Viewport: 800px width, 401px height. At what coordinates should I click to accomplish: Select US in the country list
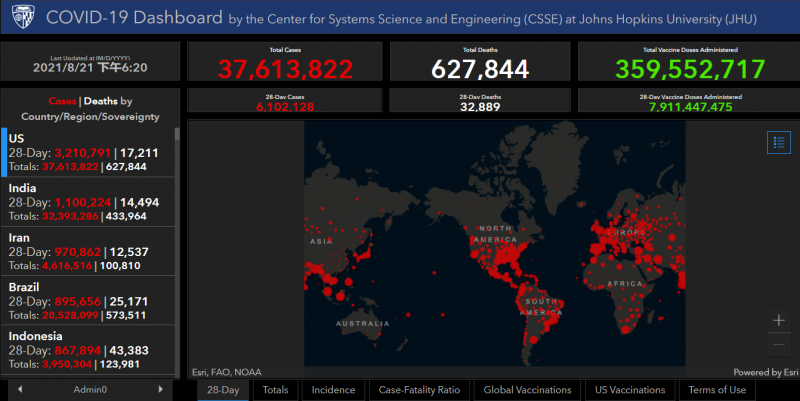click(x=88, y=152)
